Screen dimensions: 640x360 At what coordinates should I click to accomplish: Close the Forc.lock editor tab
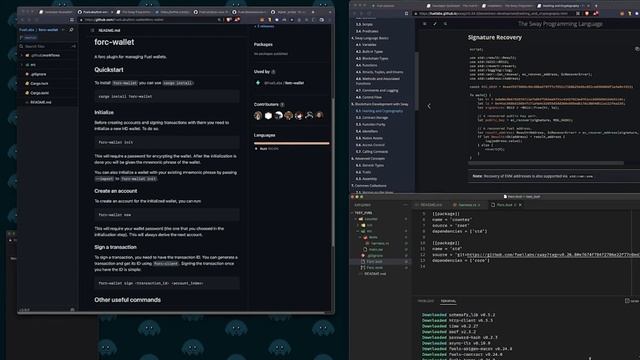coord(520,205)
